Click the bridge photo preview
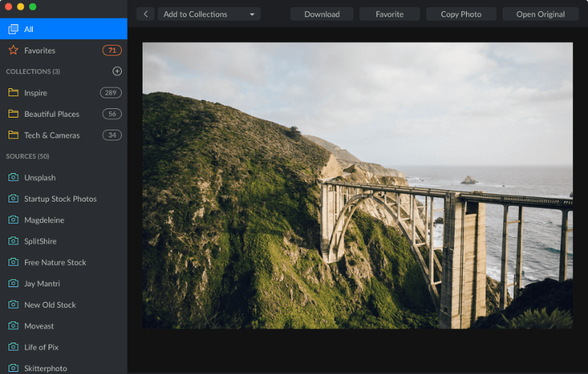Image resolution: width=588 pixels, height=374 pixels. pos(357,185)
